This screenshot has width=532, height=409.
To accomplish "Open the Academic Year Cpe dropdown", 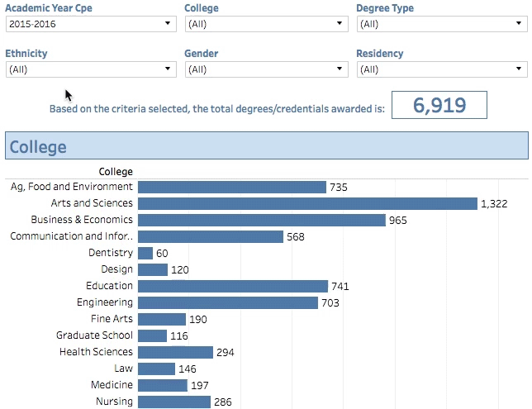I will point(91,24).
